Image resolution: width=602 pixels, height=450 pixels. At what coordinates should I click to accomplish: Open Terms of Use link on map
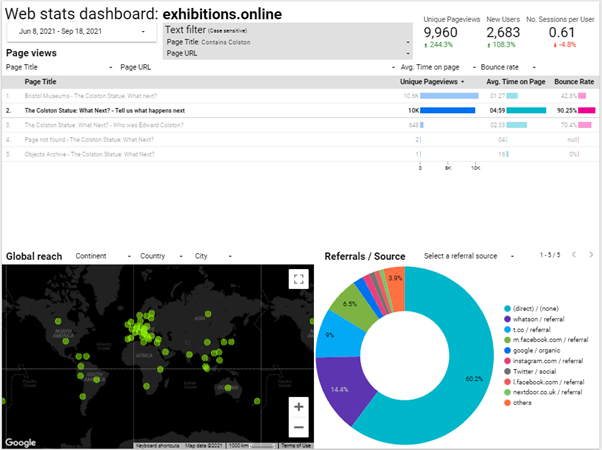295,446
